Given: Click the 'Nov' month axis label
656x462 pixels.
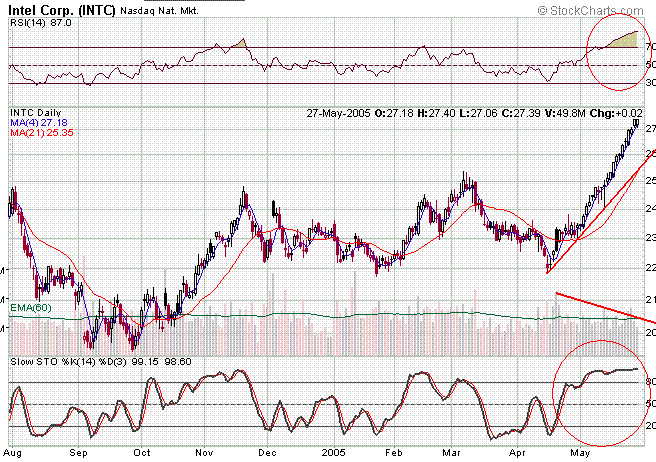Looking at the screenshot, I should click(204, 453).
